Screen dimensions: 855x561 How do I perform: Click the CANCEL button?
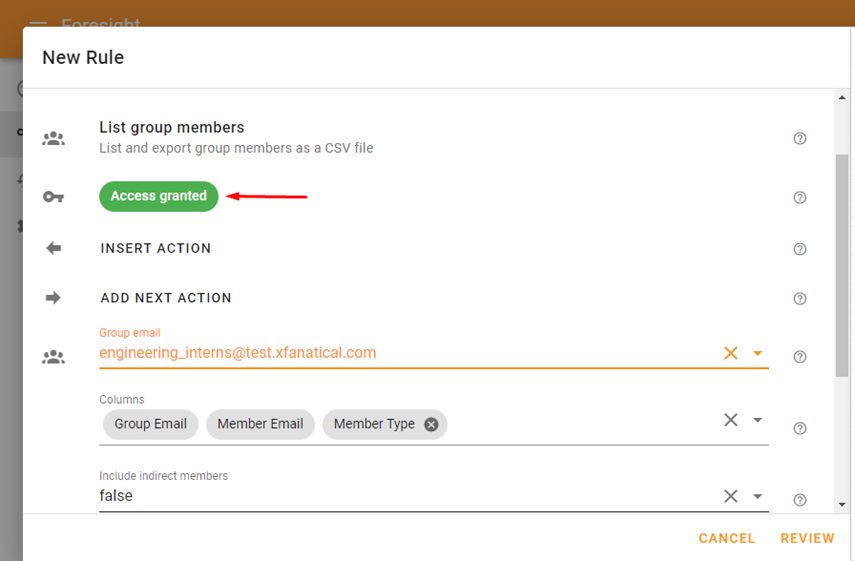[x=727, y=539]
